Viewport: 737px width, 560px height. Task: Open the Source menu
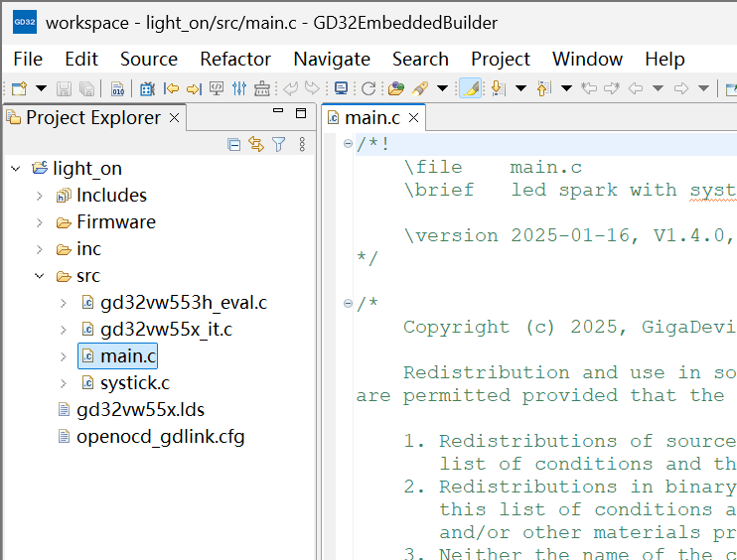click(149, 60)
